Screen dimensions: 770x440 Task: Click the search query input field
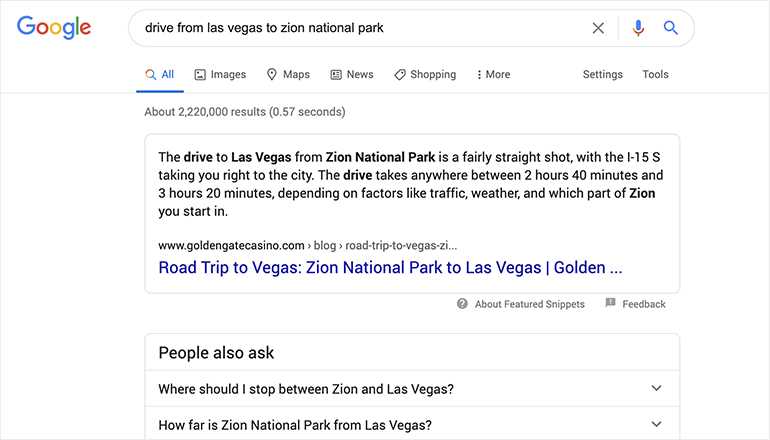[361, 28]
